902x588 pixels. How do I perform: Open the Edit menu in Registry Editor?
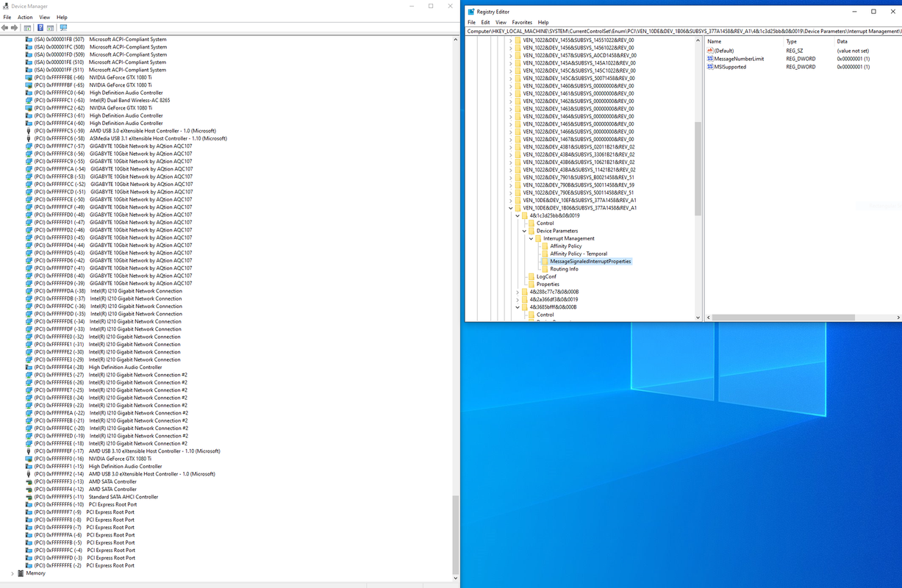tap(485, 23)
